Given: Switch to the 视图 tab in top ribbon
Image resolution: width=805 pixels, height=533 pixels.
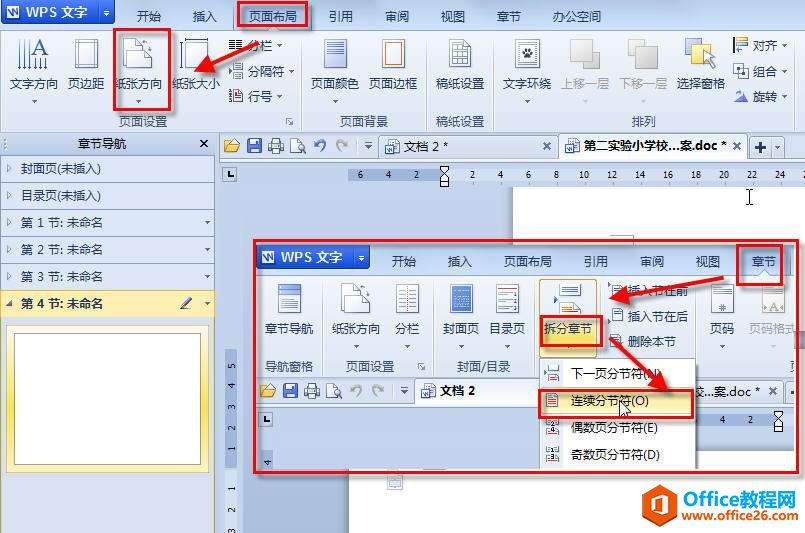Looking at the screenshot, I should pyautogui.click(x=452, y=16).
